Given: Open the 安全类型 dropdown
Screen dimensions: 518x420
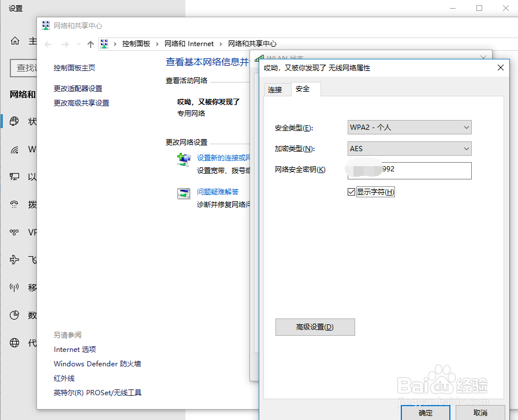Looking at the screenshot, I should coord(409,127).
